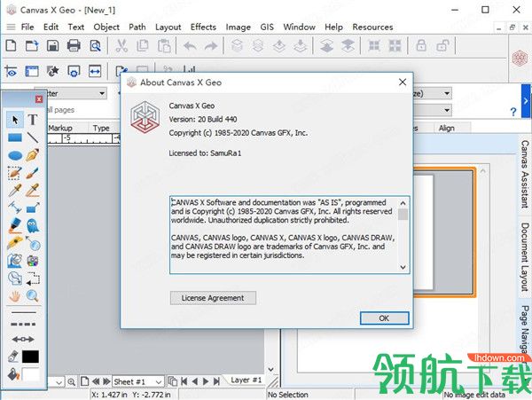Go to first sheet button
Screen dimensions: 532x400
pyautogui.click(x=184, y=381)
